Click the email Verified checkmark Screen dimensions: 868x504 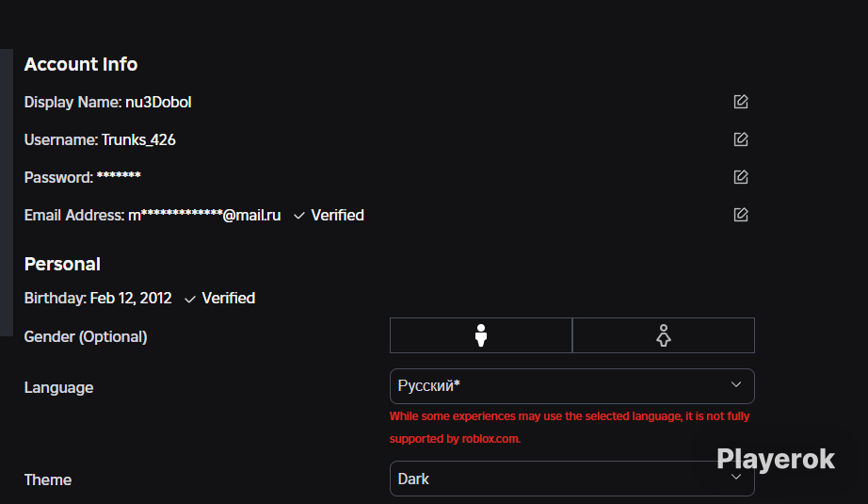point(299,216)
